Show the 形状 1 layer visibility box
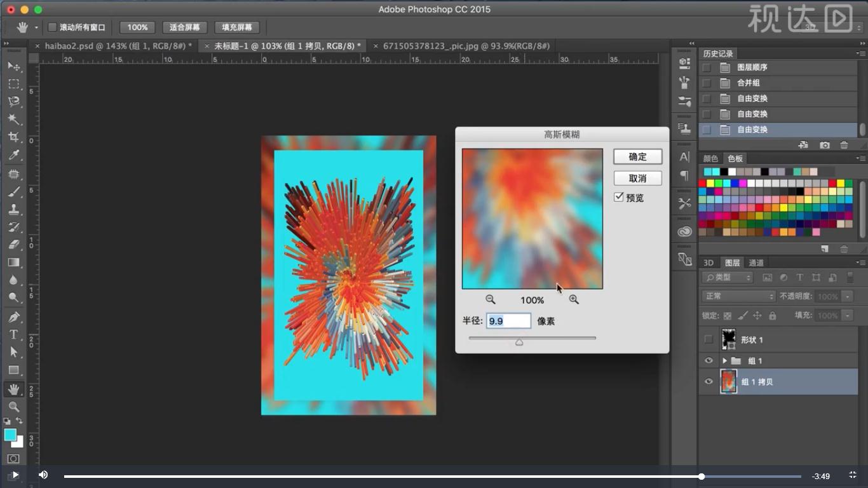The height and width of the screenshot is (488, 868). coord(709,340)
